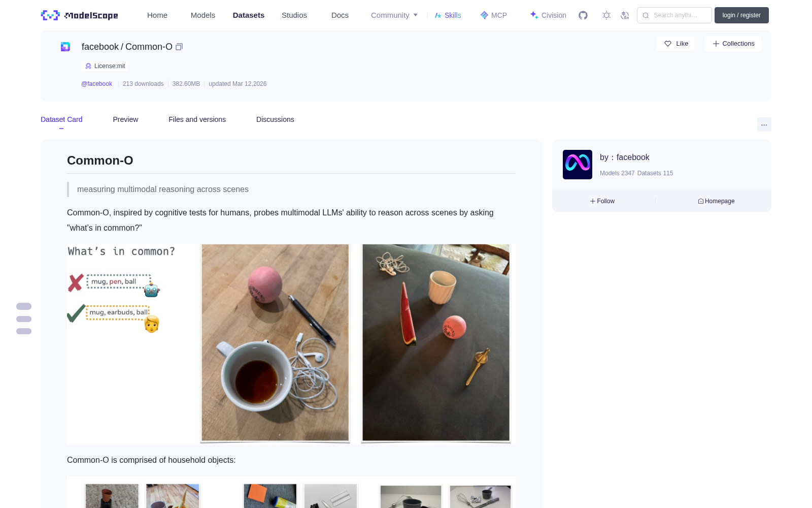Click the "213 downloads" text

click(143, 84)
